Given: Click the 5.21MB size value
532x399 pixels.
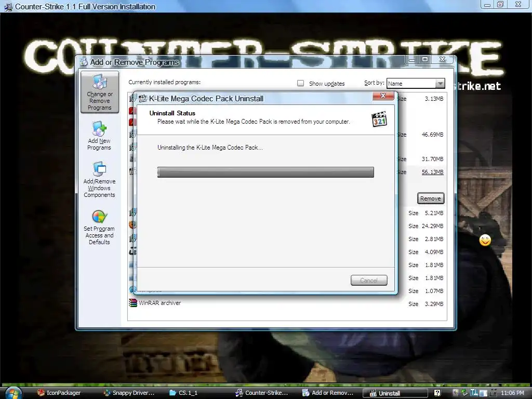Looking at the screenshot, I should tap(434, 213).
